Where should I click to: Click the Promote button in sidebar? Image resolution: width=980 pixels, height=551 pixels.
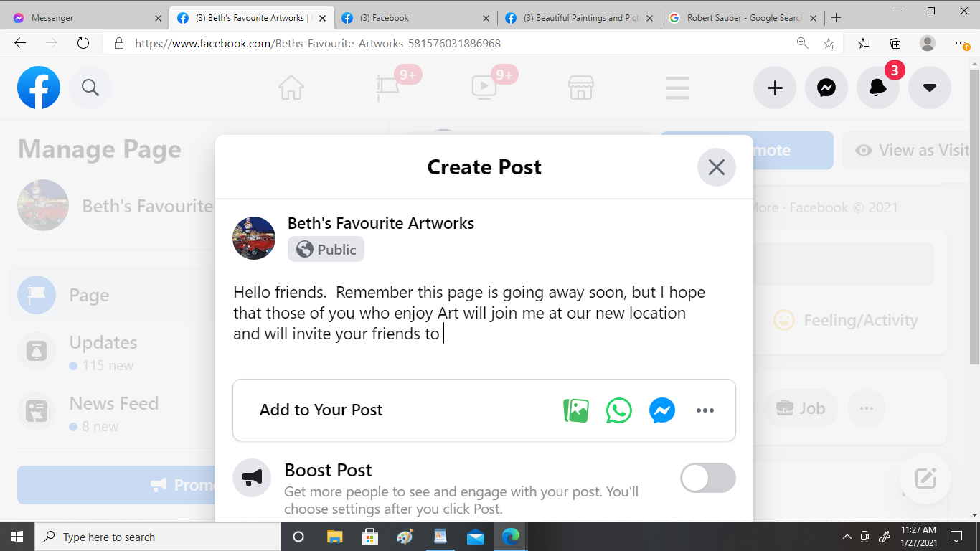(x=116, y=485)
